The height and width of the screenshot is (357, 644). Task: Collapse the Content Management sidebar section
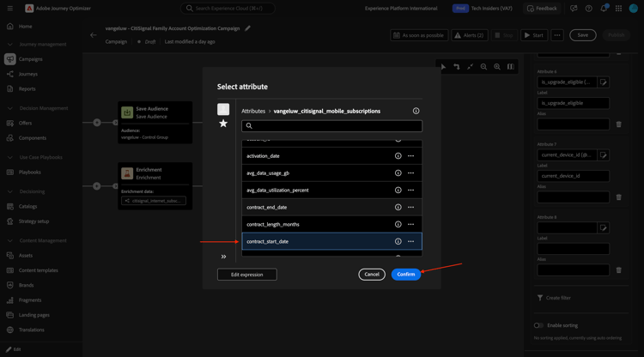pos(9,240)
